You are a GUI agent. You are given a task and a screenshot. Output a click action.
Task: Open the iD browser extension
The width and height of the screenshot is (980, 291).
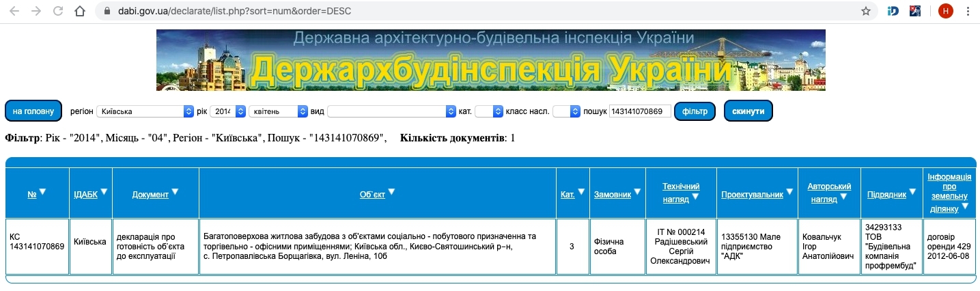[893, 11]
